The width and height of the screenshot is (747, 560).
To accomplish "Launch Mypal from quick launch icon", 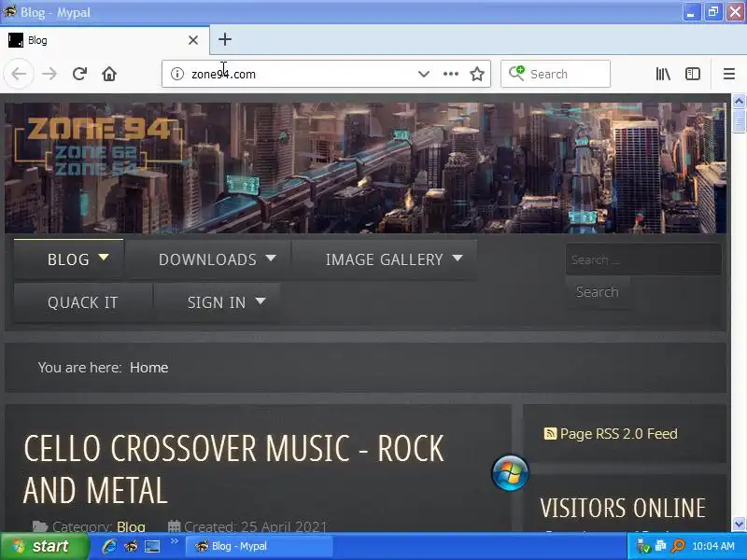I will pos(131,546).
